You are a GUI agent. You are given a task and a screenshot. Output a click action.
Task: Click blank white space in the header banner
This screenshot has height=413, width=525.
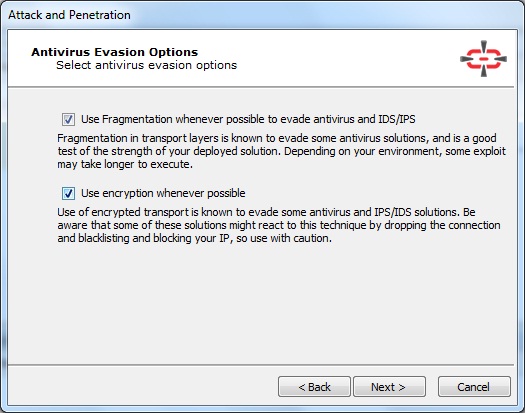tap(335, 59)
